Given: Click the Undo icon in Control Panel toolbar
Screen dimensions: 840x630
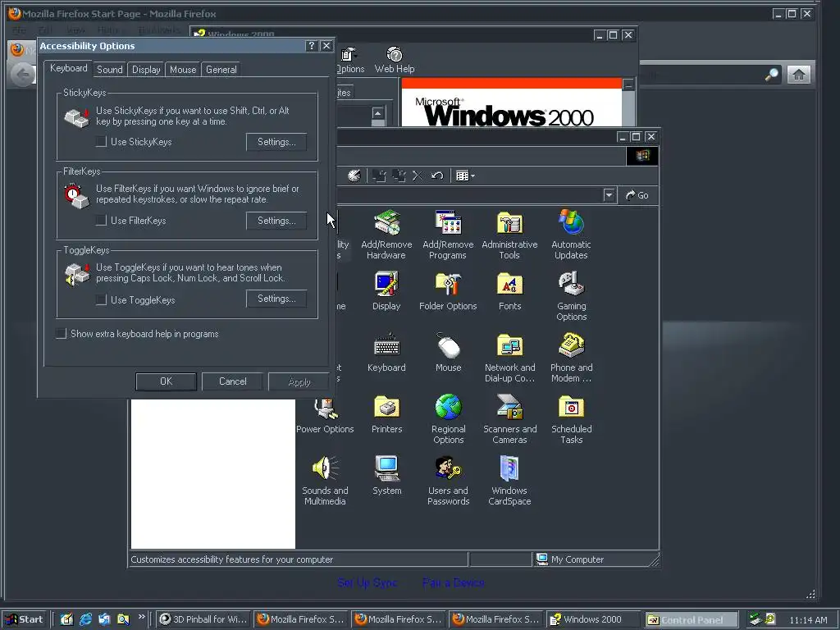Looking at the screenshot, I should (x=437, y=176).
